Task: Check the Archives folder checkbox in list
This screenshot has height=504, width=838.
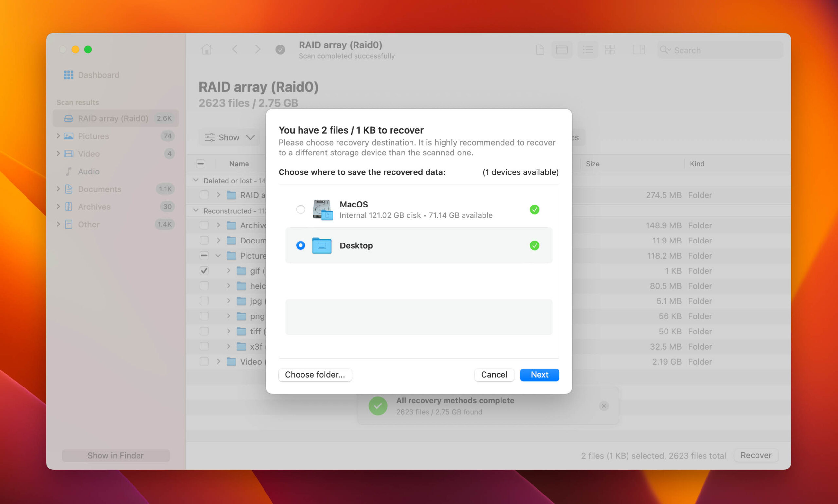Action: pyautogui.click(x=204, y=225)
